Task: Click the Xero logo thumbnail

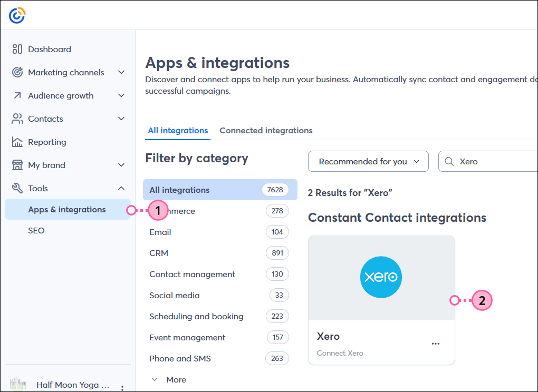Action: (x=381, y=277)
